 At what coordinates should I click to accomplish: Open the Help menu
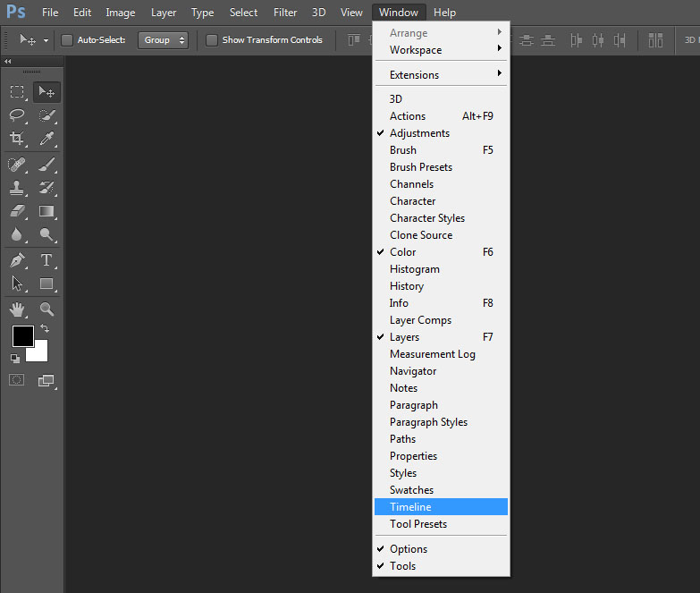pyautogui.click(x=444, y=13)
